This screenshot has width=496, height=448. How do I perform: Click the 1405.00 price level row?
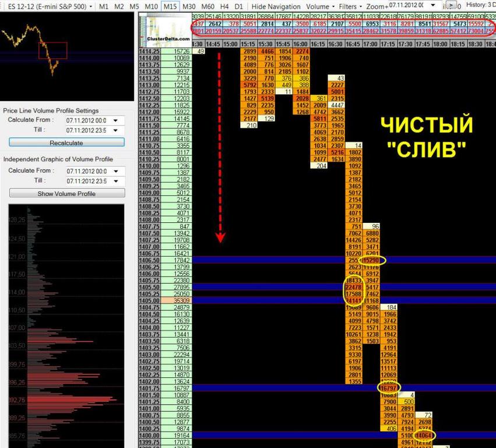[x=149, y=300]
